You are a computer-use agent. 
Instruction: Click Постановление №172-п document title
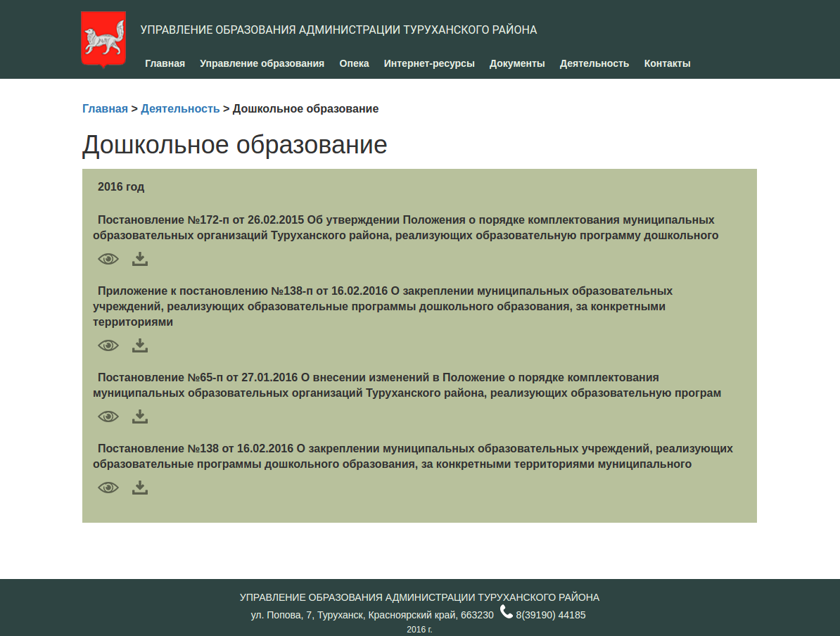(x=405, y=228)
